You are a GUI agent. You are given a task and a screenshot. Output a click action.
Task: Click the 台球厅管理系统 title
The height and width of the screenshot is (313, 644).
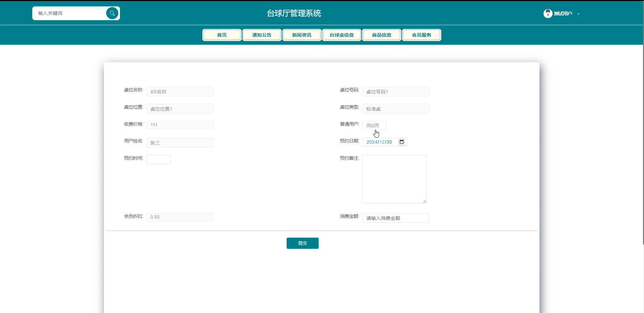coord(294,13)
